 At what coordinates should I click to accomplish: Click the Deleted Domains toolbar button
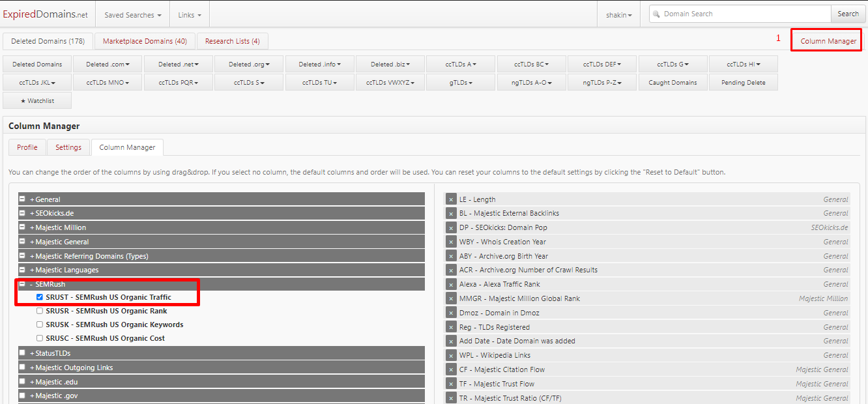37,64
